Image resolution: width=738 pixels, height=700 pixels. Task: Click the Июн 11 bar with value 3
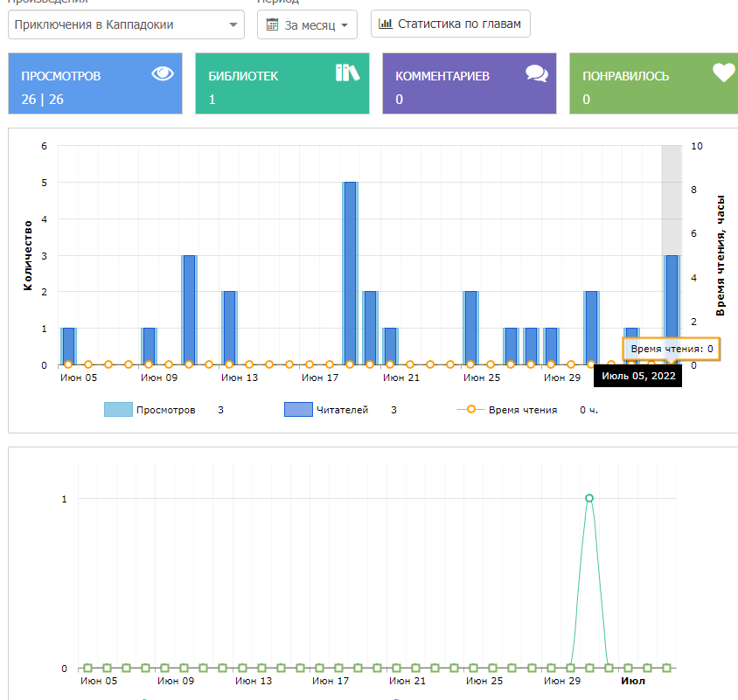tap(189, 309)
